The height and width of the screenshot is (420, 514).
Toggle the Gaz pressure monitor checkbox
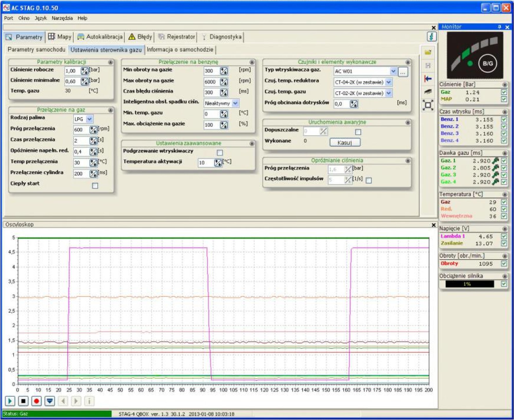504,92
